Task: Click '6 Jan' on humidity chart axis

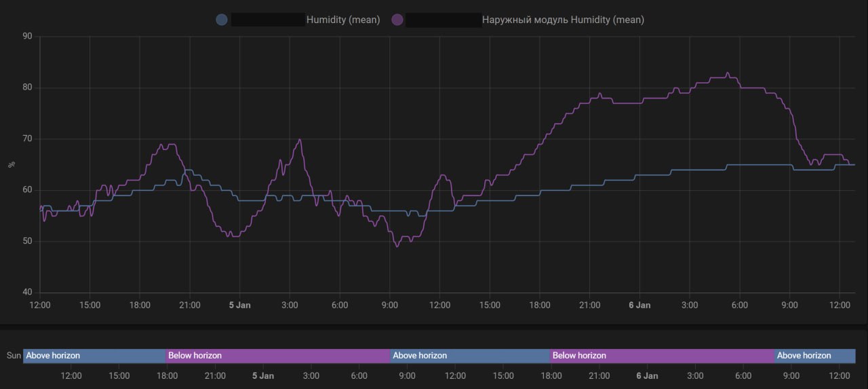Action: point(639,305)
